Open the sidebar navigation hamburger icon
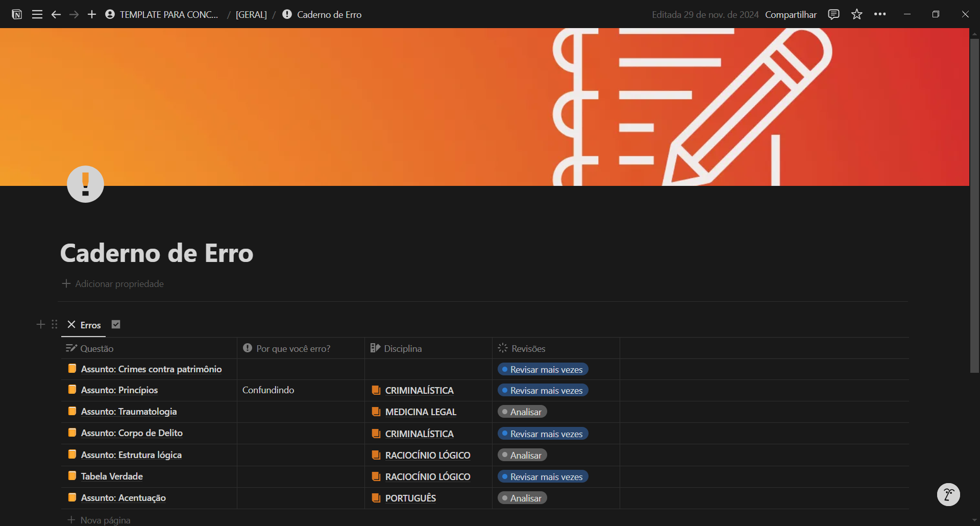980x526 pixels. pos(37,14)
